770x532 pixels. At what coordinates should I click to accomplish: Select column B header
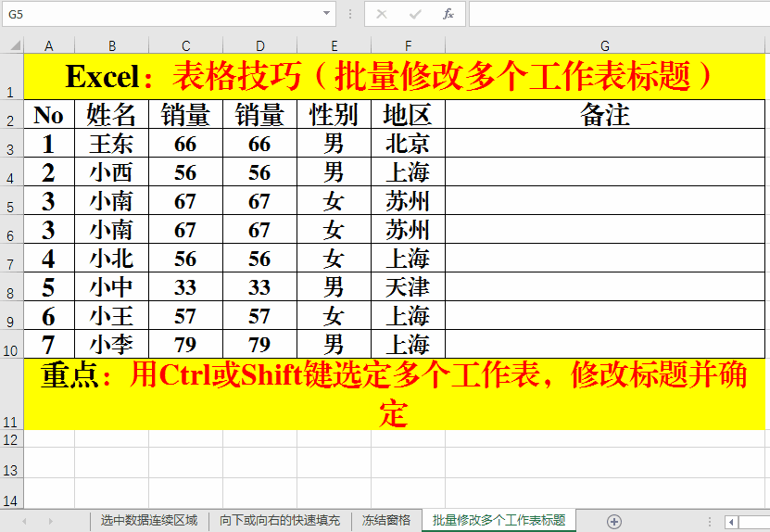[x=112, y=46]
